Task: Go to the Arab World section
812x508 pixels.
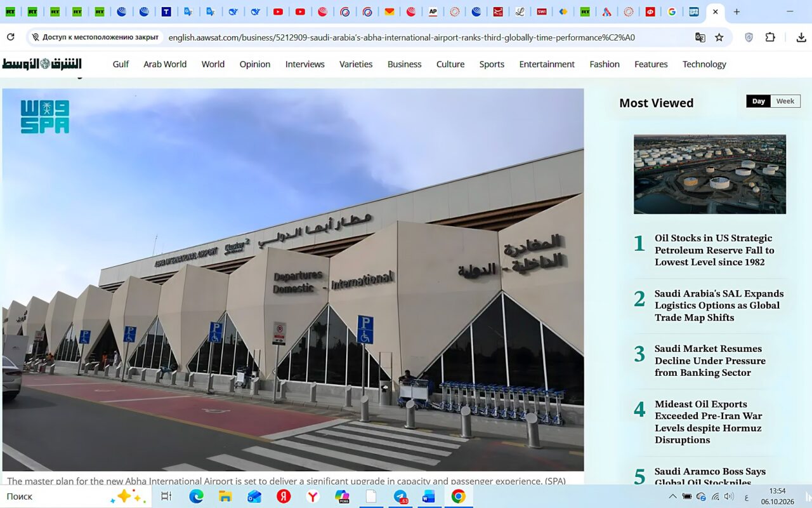Action: tap(165, 64)
